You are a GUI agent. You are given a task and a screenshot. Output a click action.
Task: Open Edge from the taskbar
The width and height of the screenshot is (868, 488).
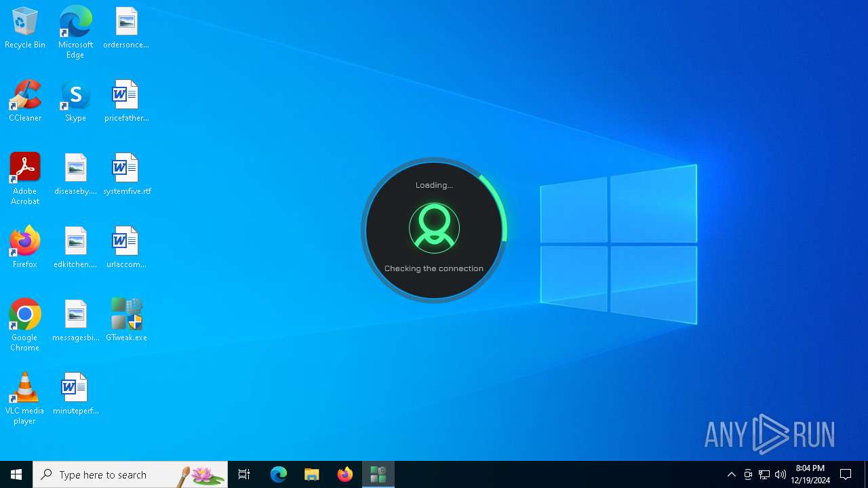click(279, 474)
